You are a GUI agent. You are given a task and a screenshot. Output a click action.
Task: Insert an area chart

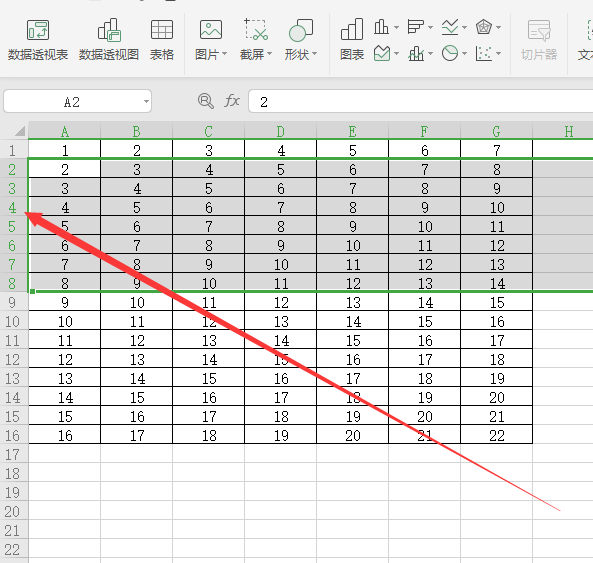tap(382, 53)
